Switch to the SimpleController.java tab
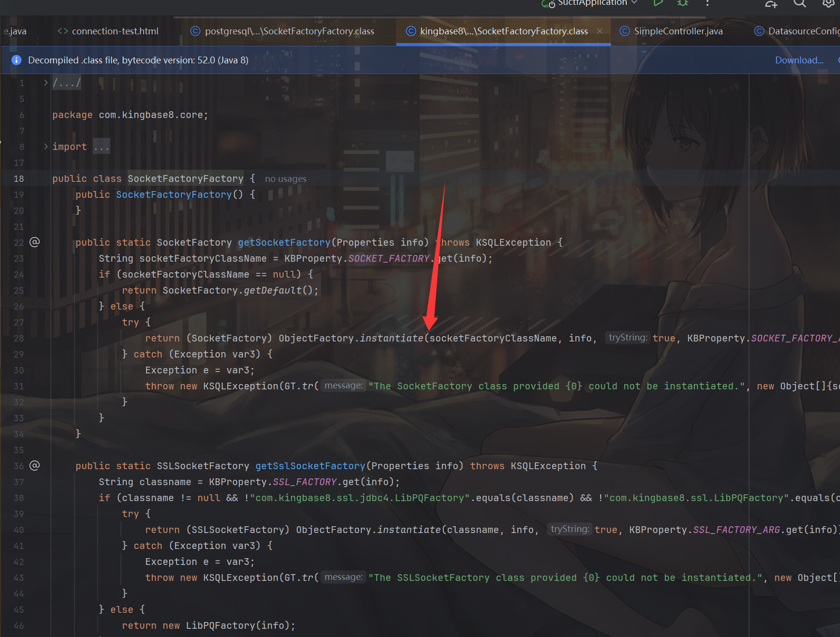 [678, 31]
